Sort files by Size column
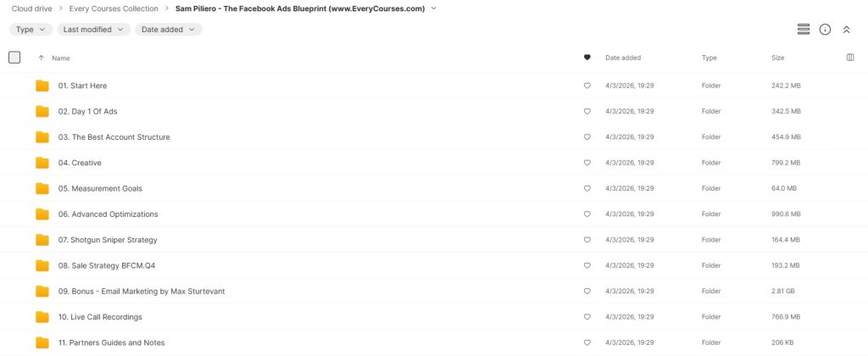 coord(777,58)
